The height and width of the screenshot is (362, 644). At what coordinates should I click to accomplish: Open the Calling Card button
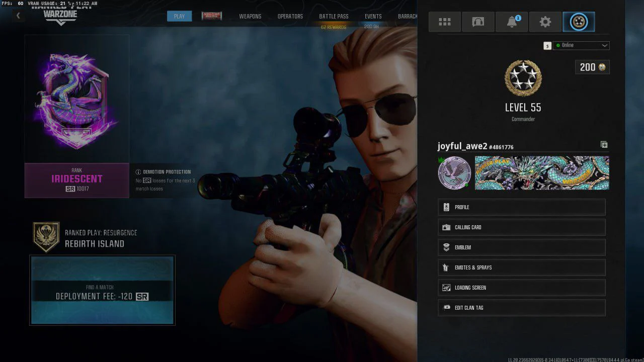522,227
